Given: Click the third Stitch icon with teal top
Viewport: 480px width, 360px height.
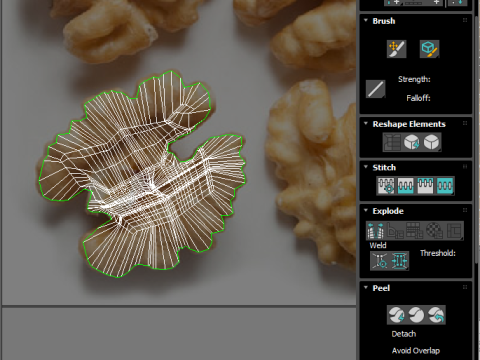Looking at the screenshot, I should (425, 186).
